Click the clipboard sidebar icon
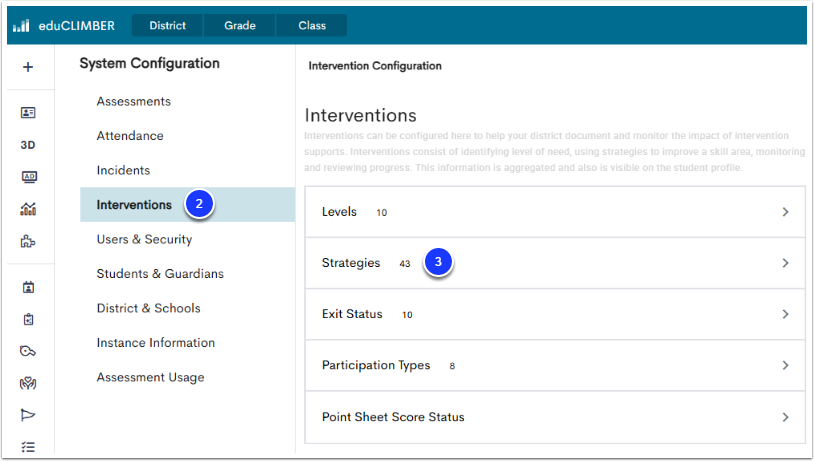Screen dimensions: 814x461 pos(29,319)
